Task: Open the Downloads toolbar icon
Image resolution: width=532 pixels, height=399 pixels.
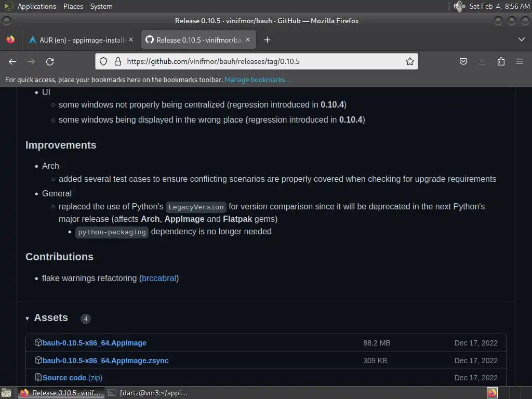Action: pos(482,61)
